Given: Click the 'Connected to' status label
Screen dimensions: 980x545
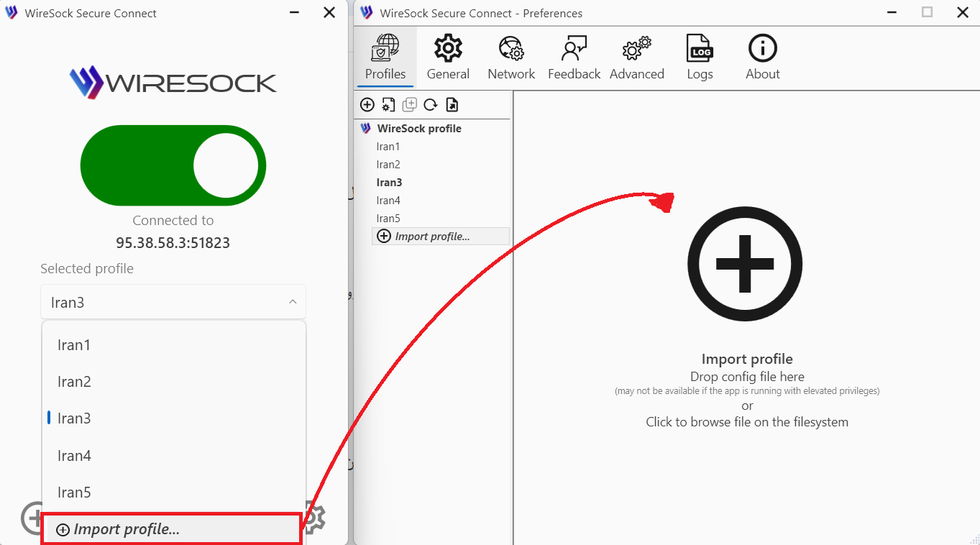Looking at the screenshot, I should [x=173, y=221].
